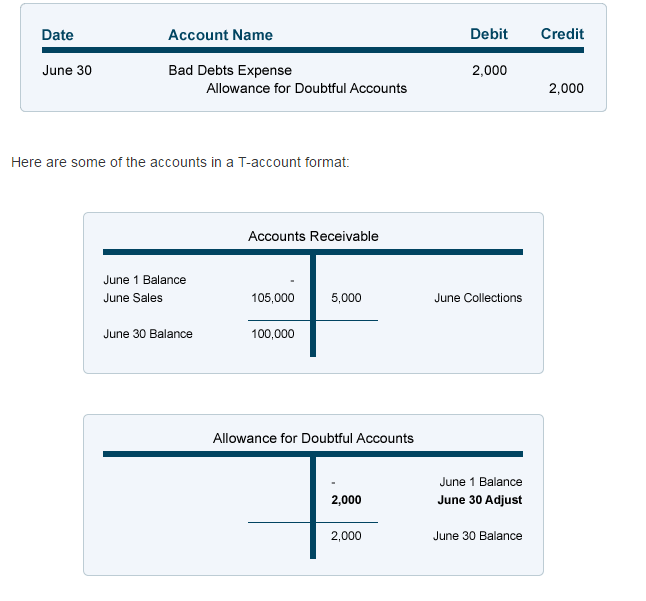Select Bad Debts Expense account name
The height and width of the screenshot is (601, 646).
(x=230, y=70)
